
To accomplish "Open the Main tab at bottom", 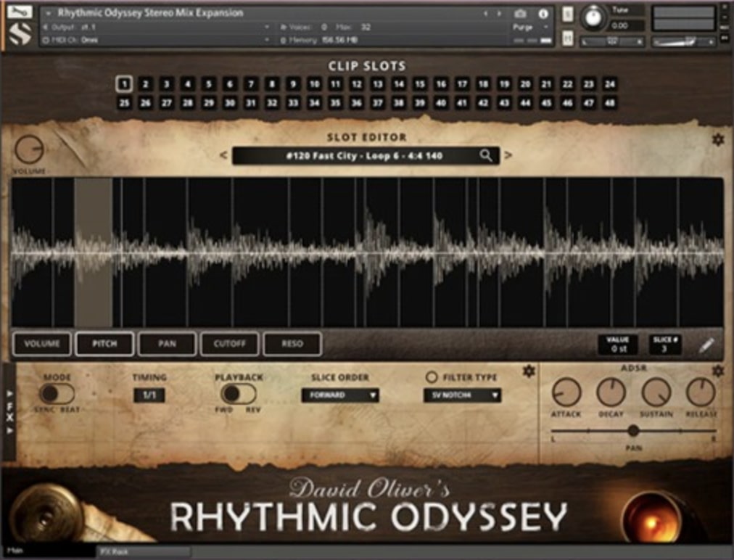I will pyautogui.click(x=49, y=552).
